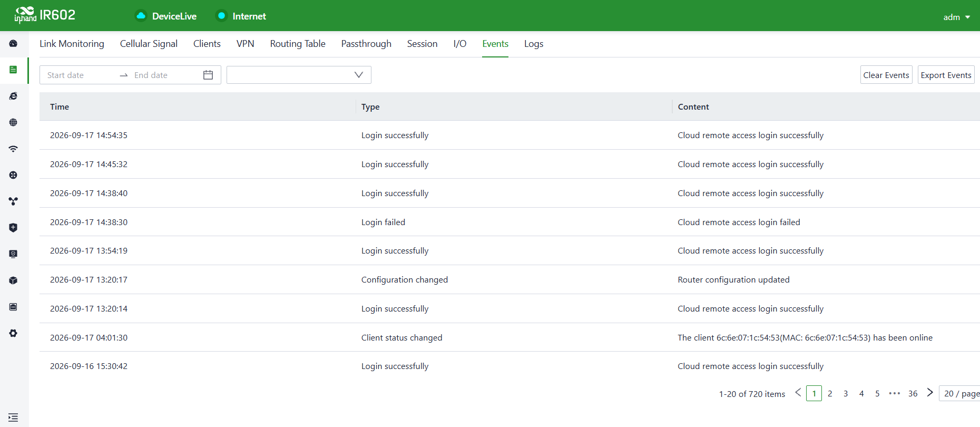Image resolution: width=980 pixels, height=427 pixels.
Task: Go to page 36 of events
Action: pos(913,393)
